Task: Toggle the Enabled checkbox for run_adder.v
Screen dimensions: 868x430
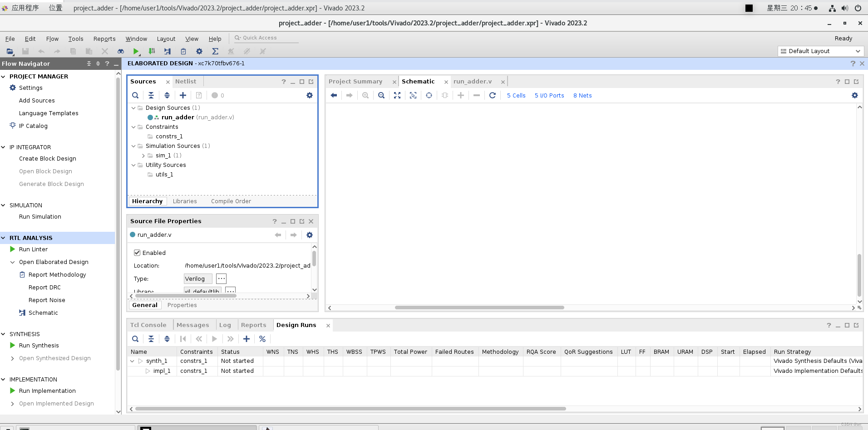Action: [x=137, y=253]
